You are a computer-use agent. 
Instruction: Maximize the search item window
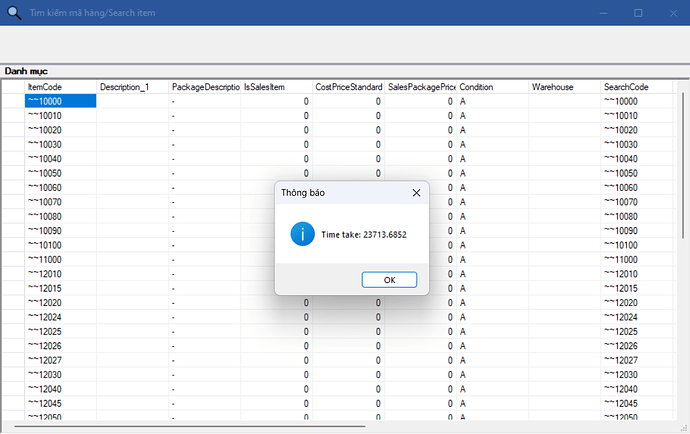pos(638,13)
